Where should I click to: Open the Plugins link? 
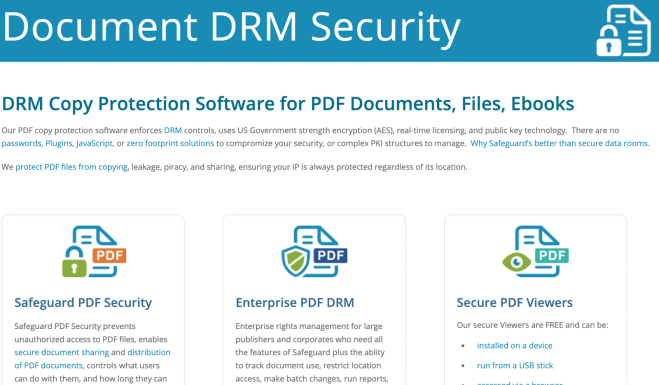click(x=59, y=143)
